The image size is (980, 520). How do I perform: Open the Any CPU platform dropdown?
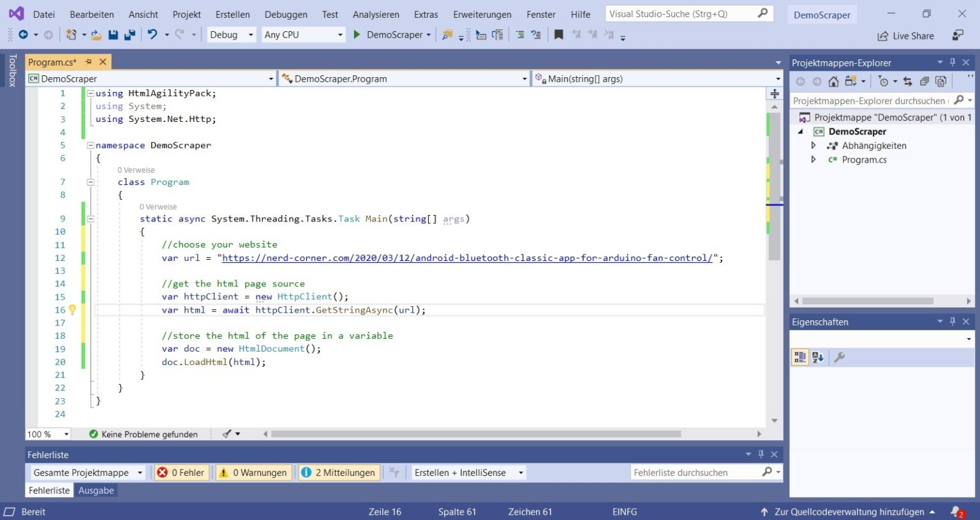[x=303, y=34]
